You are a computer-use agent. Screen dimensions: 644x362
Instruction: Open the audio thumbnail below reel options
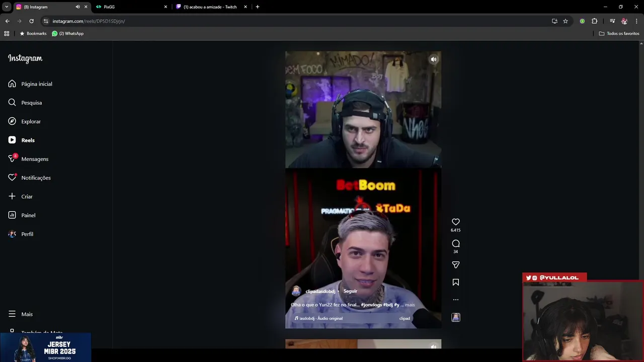[456, 317]
